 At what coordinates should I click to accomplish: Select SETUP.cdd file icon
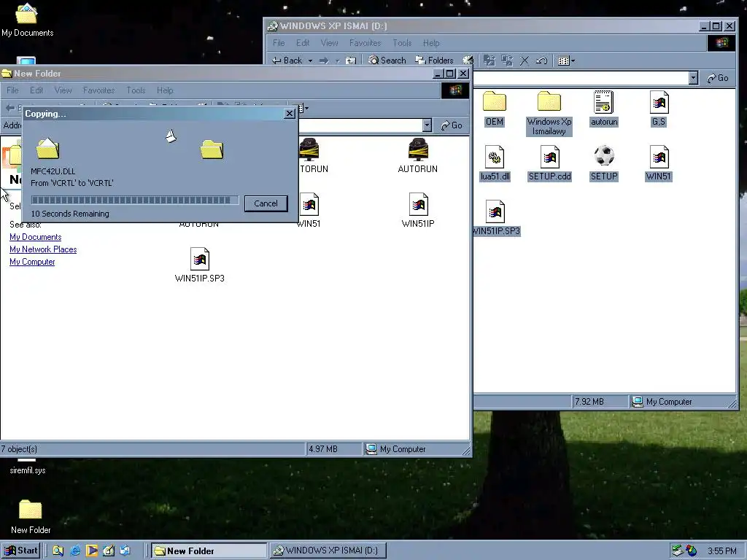click(550, 163)
